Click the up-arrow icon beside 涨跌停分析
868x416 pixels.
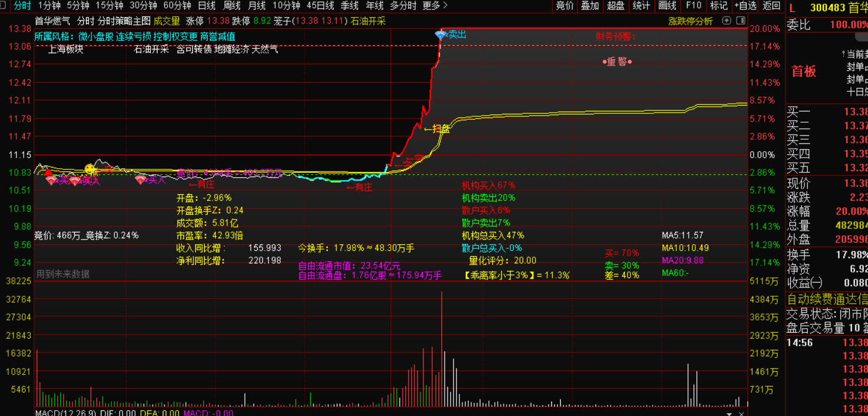pos(726,21)
